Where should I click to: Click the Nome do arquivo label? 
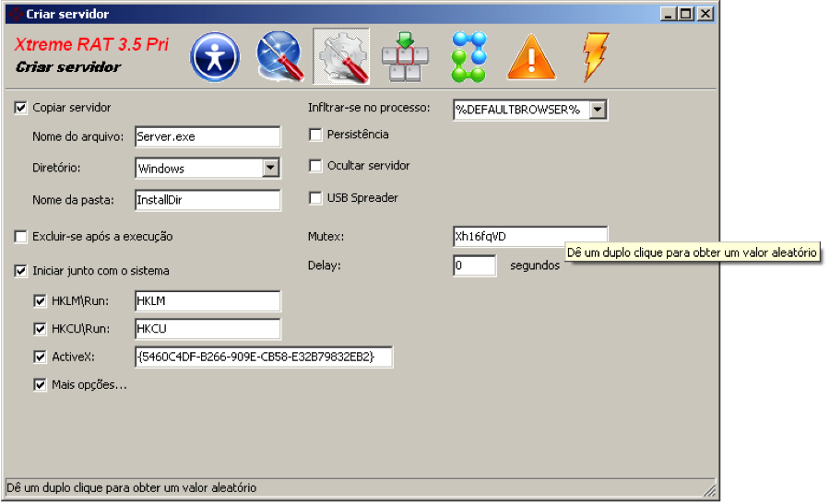coord(77,137)
